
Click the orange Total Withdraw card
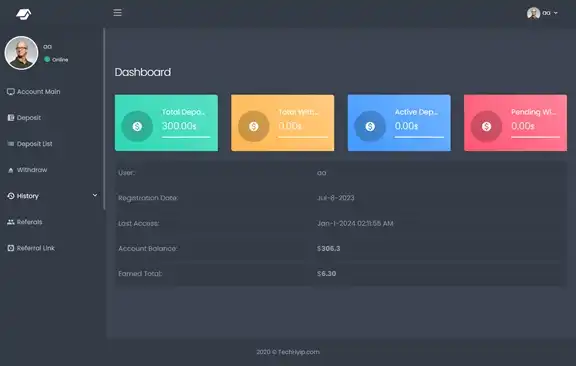pyautogui.click(x=282, y=123)
